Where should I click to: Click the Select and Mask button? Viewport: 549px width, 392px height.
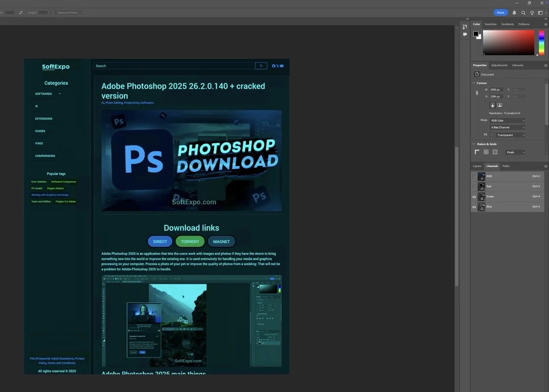pos(68,12)
